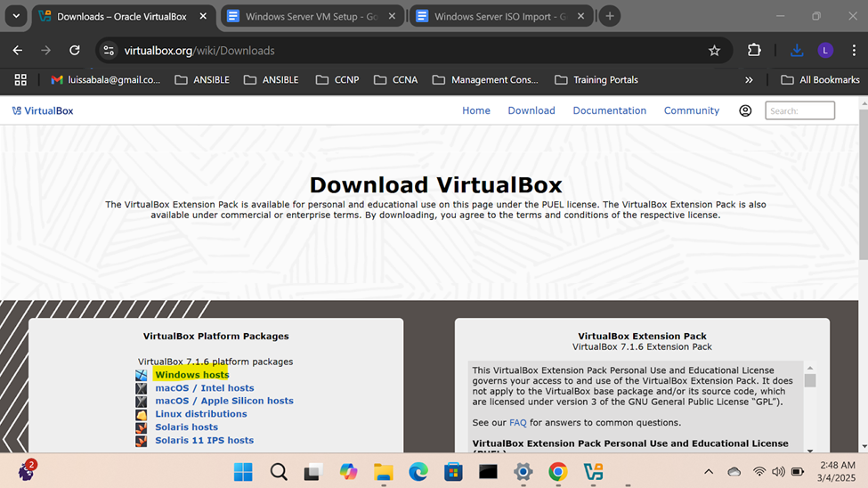
Task: Open File Explorer from the taskbar
Action: (x=383, y=472)
